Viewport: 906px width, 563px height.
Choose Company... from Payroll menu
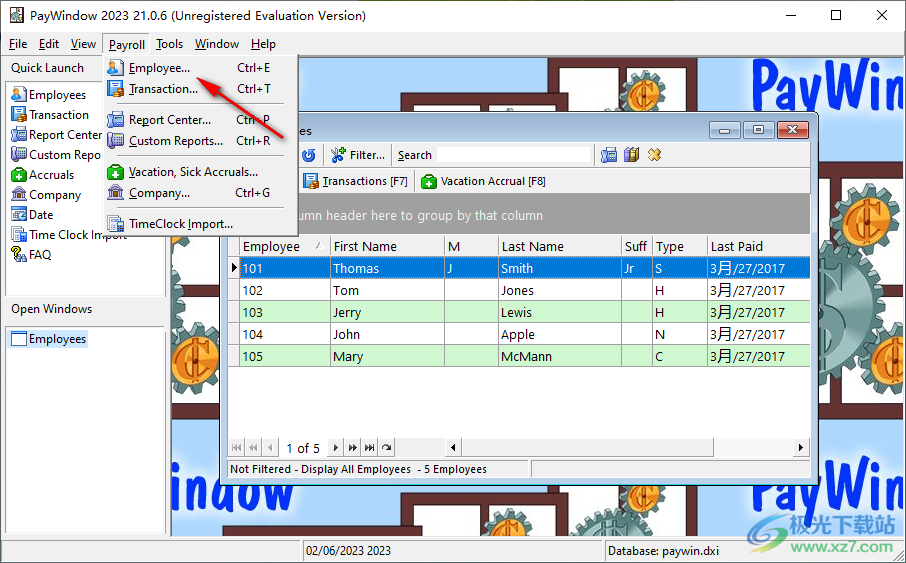click(x=200, y=192)
